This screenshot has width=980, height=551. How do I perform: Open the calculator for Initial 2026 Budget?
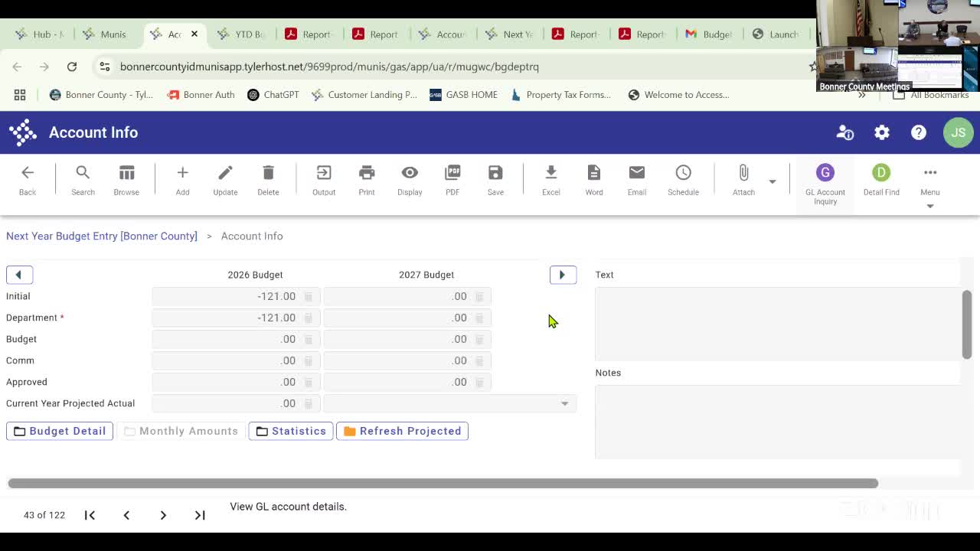(309, 296)
